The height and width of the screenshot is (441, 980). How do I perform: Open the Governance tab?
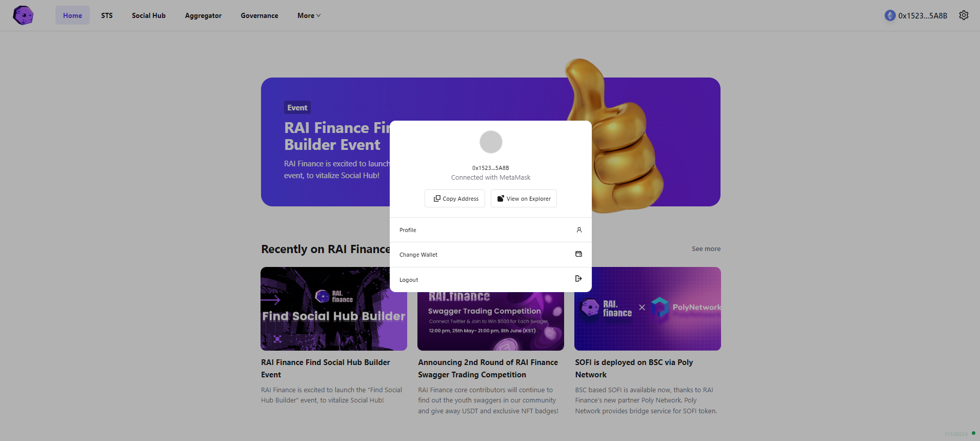coord(259,15)
